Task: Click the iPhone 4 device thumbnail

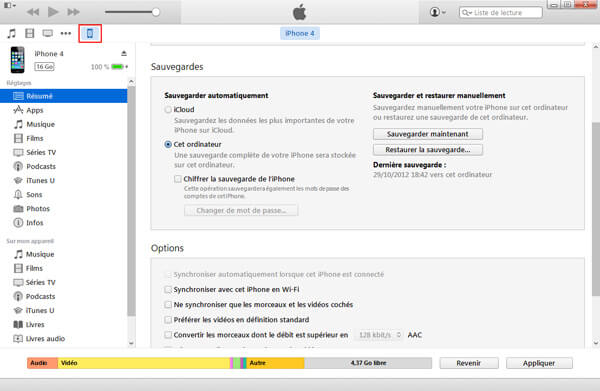Action: tap(18, 60)
